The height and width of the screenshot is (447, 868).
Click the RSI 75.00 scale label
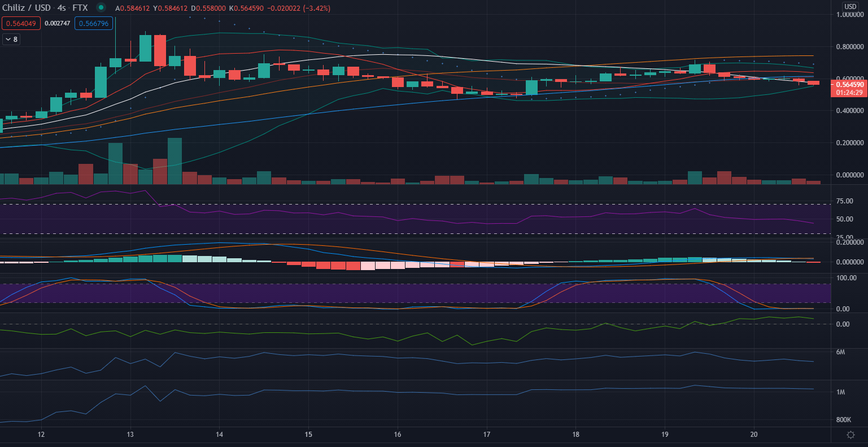click(844, 201)
